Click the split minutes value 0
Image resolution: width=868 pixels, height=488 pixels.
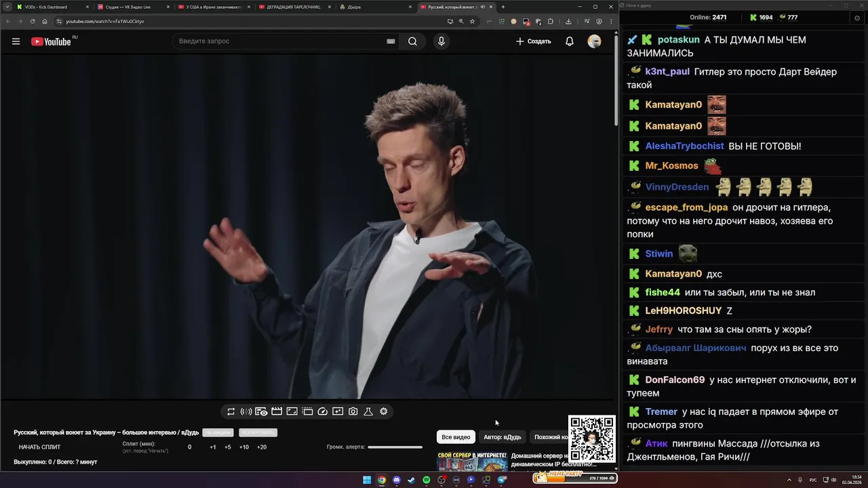(189, 447)
